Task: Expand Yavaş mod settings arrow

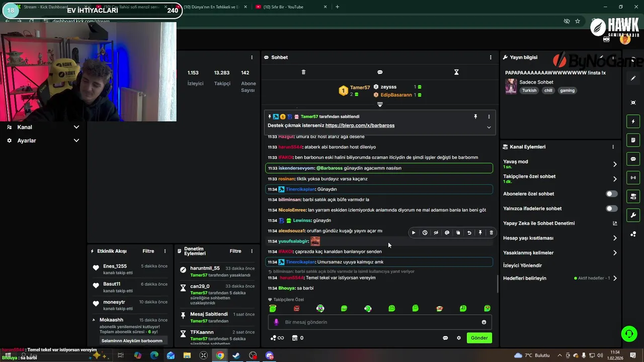Action: tap(615, 164)
